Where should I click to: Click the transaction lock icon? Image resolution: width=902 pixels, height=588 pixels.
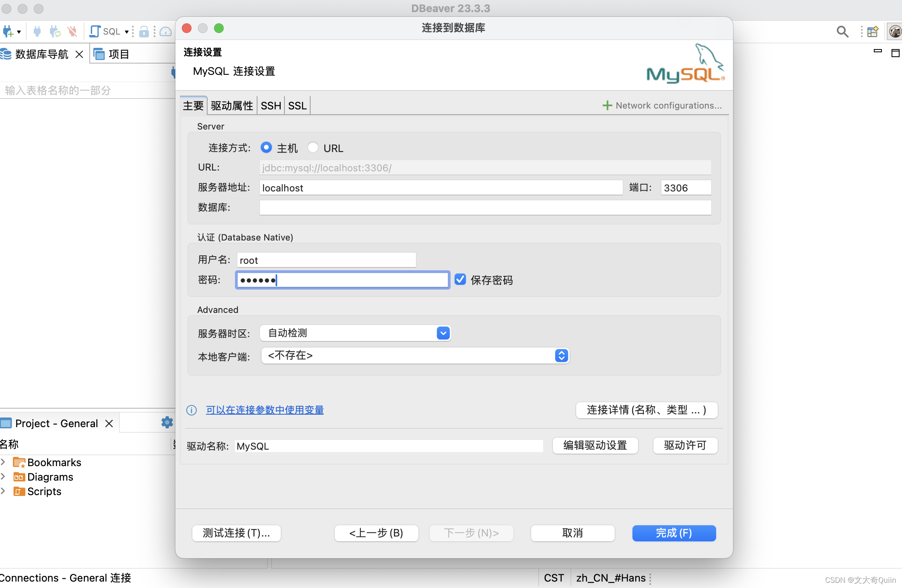144,31
